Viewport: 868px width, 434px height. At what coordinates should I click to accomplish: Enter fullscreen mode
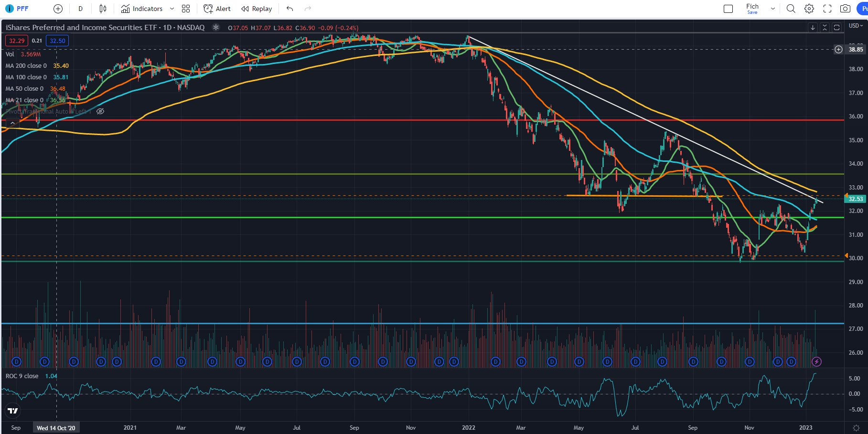(x=827, y=9)
